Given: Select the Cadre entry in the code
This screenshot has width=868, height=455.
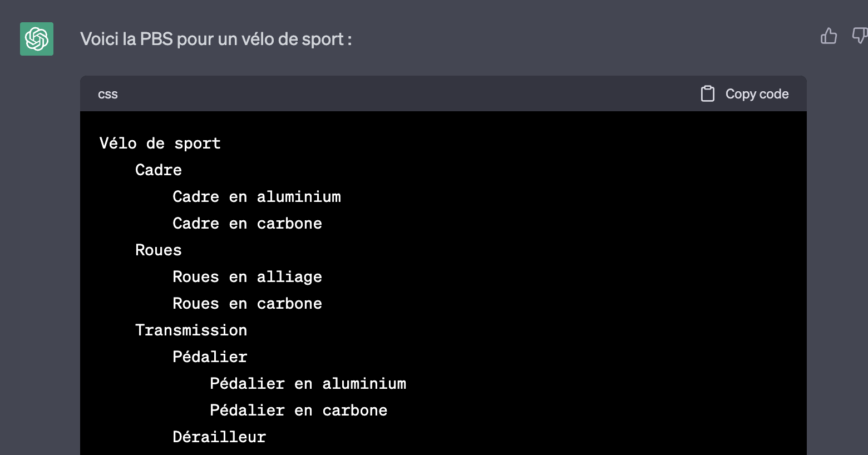Looking at the screenshot, I should pos(158,170).
